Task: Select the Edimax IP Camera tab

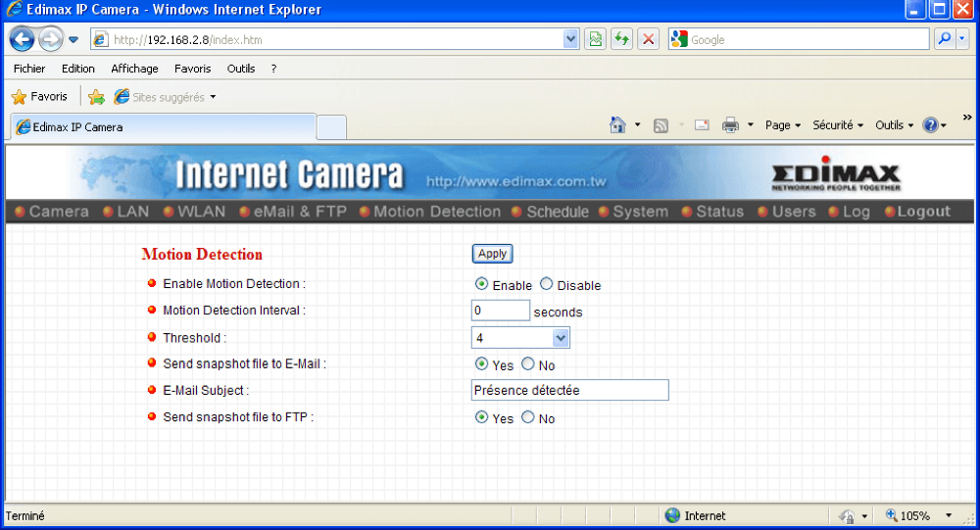Action: 164,127
